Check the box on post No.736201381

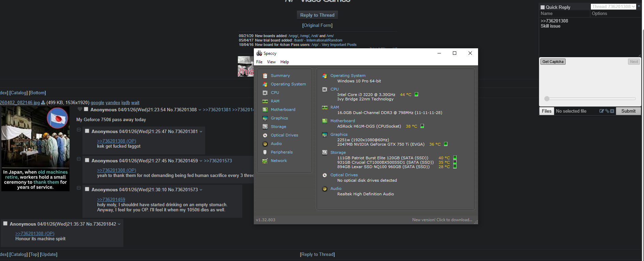pyautogui.click(x=87, y=131)
